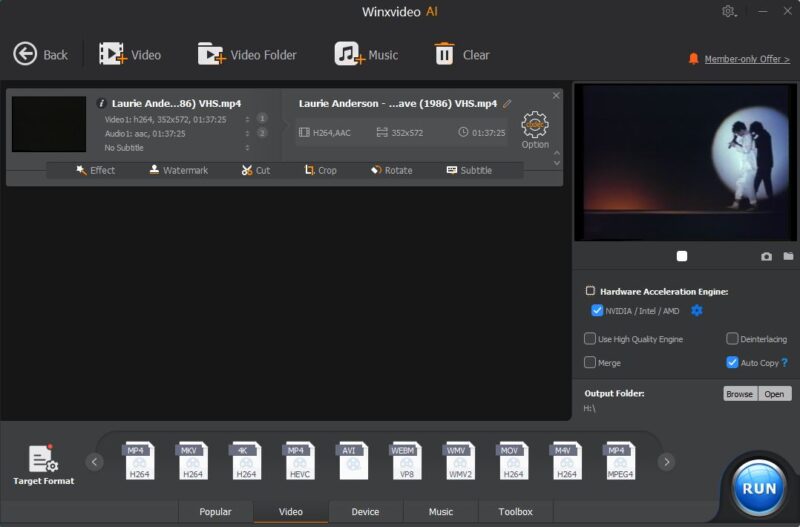Show more formats with right arrow

point(666,462)
